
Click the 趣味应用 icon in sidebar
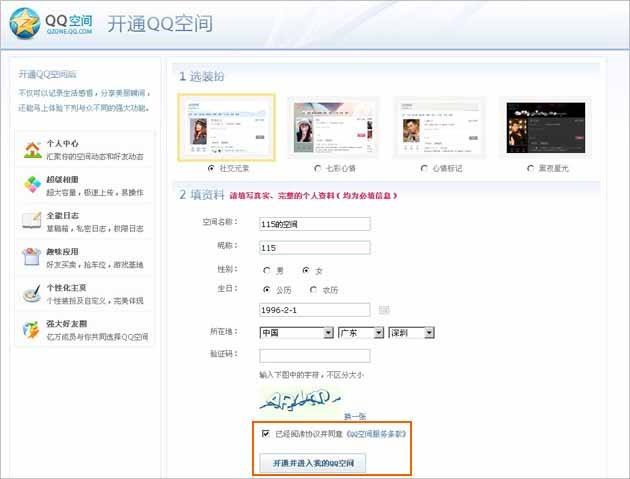(x=30, y=258)
